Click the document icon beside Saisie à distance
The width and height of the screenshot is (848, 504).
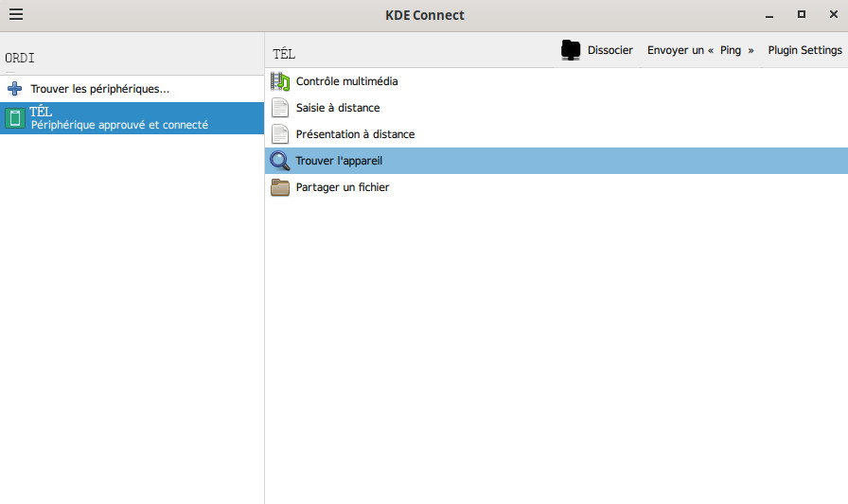(280, 108)
